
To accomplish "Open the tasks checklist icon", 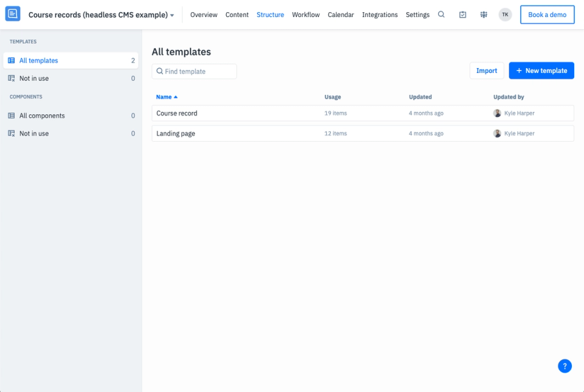I will point(462,15).
